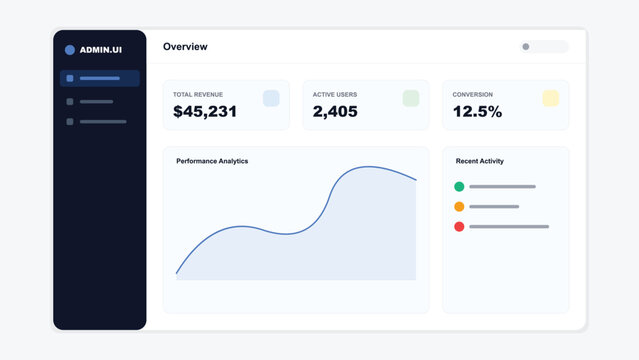Click the Performance Analytics heading
The image size is (639, 360).
point(212,161)
